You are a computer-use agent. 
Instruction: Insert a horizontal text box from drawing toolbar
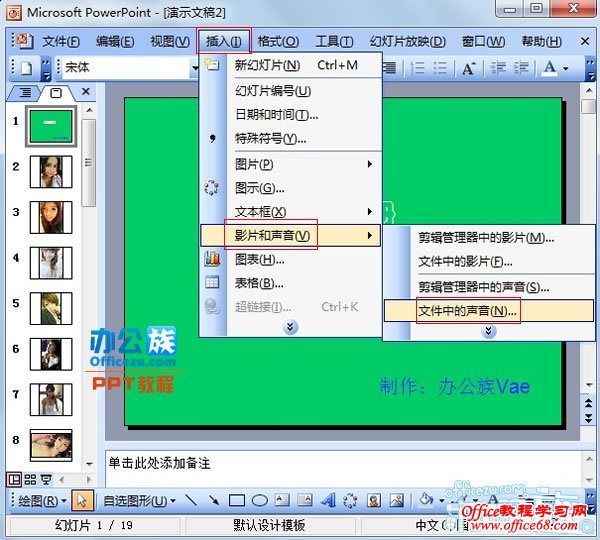click(282, 500)
